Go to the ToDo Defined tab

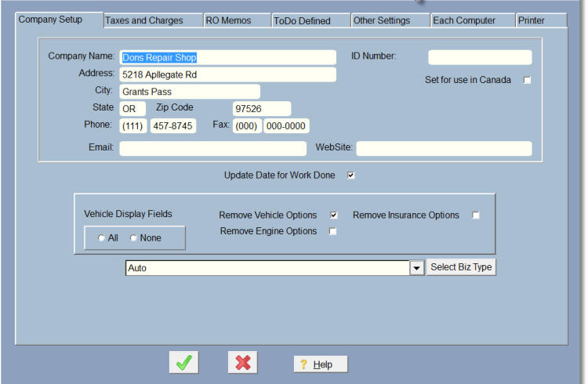pos(302,20)
